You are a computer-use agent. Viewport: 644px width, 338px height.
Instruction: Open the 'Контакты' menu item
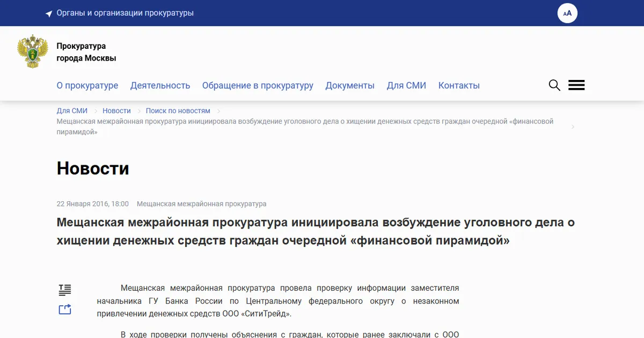(459, 85)
